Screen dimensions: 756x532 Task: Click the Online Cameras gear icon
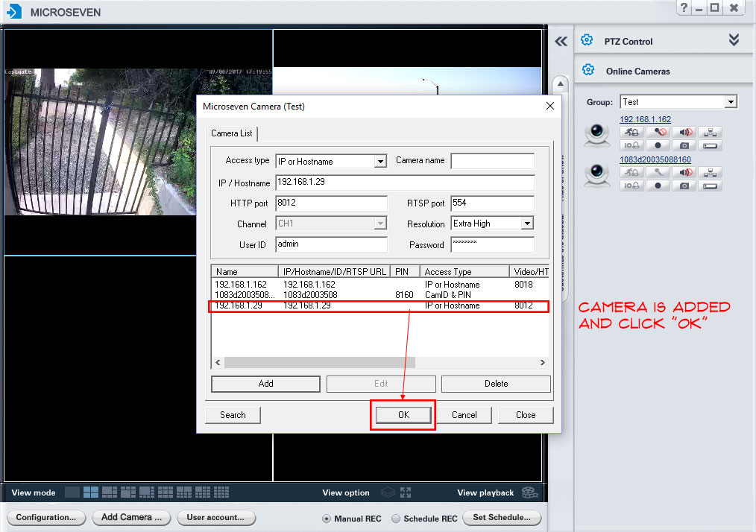point(588,70)
